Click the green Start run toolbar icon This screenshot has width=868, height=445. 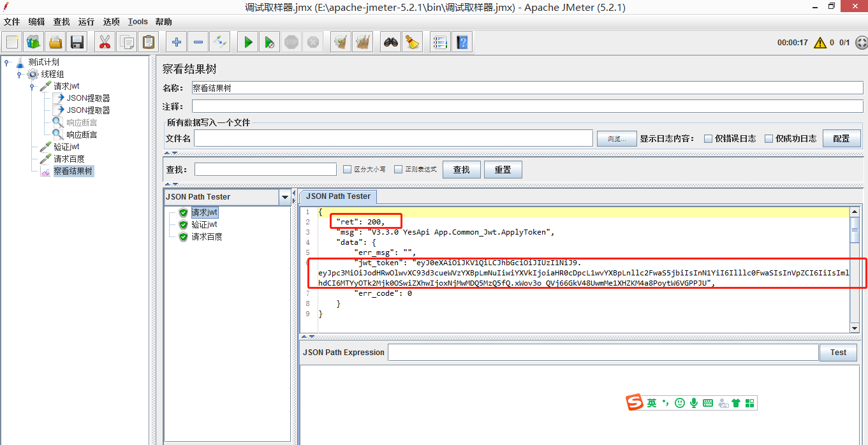[x=248, y=43]
